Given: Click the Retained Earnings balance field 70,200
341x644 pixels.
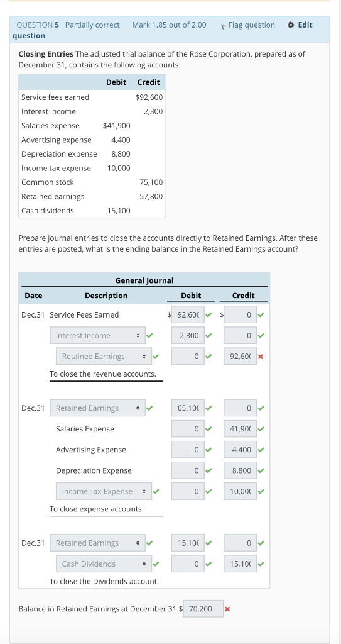Looking at the screenshot, I should point(203,609).
